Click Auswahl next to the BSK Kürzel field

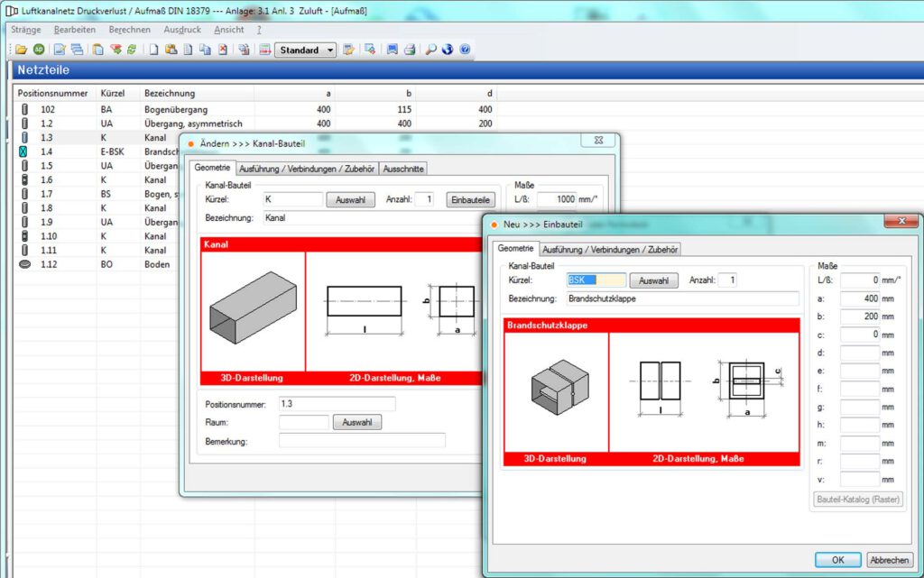click(653, 280)
